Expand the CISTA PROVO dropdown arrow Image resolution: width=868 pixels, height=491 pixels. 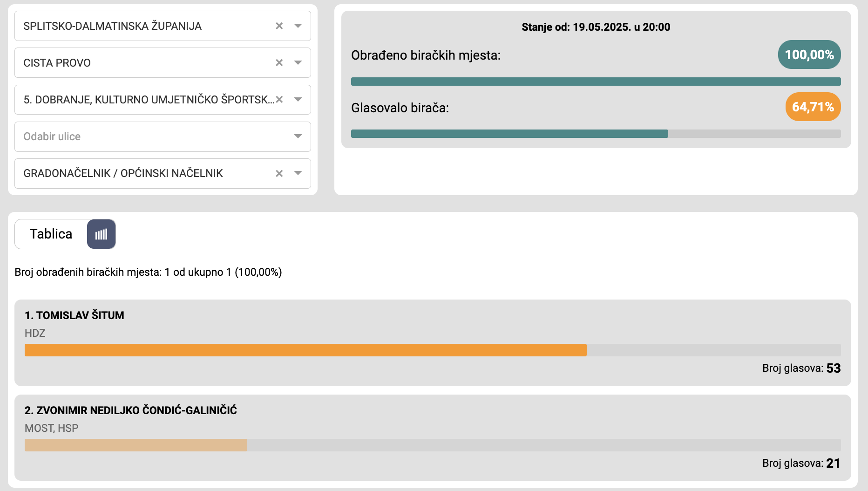point(298,63)
